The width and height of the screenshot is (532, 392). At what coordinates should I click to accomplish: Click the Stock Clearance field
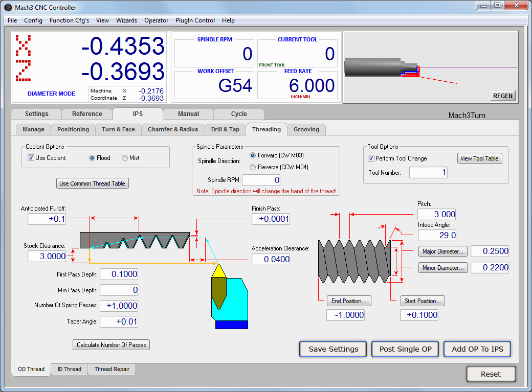(47, 257)
